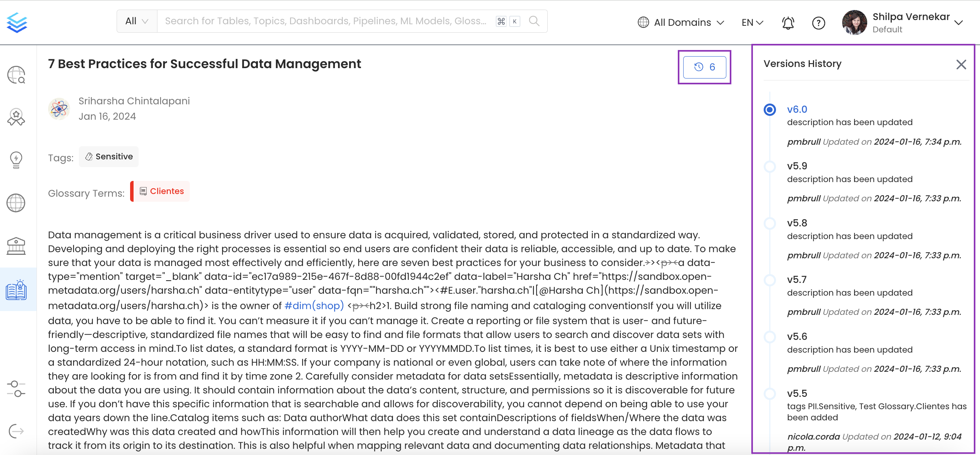Open the Explore sidebar icon
This screenshot has height=455, width=980.
(16, 75)
